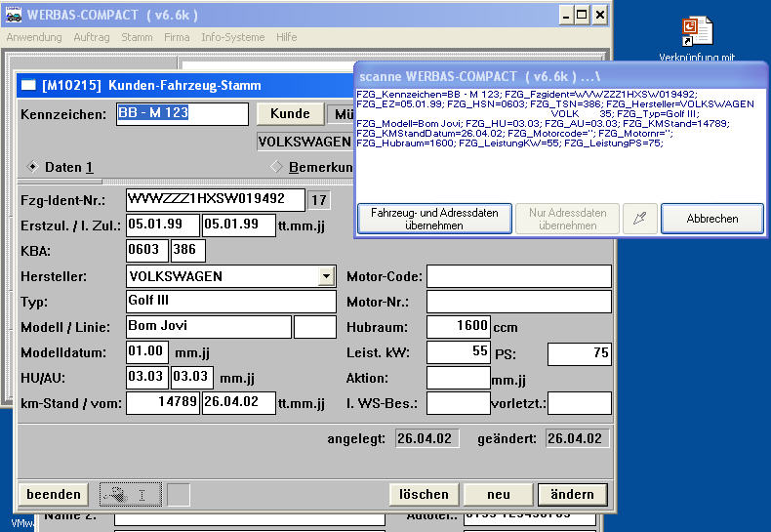The height and width of the screenshot is (532, 771).
Task: Click the Motor-Nr. input field
Action: point(519,302)
